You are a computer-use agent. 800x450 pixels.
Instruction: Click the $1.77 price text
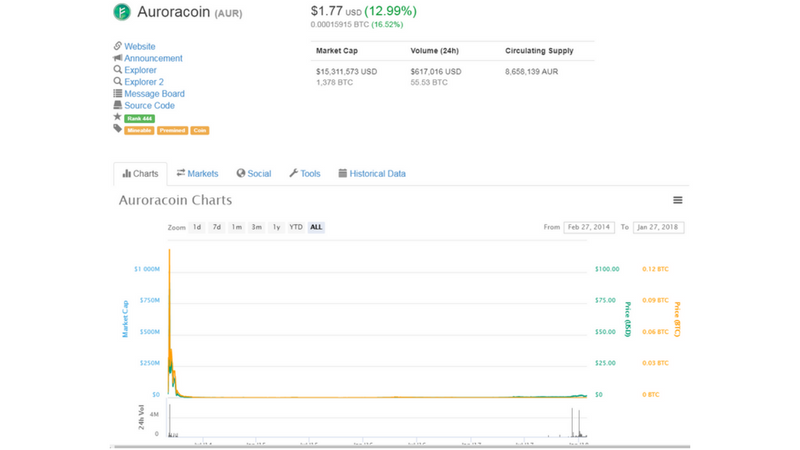pyautogui.click(x=327, y=11)
